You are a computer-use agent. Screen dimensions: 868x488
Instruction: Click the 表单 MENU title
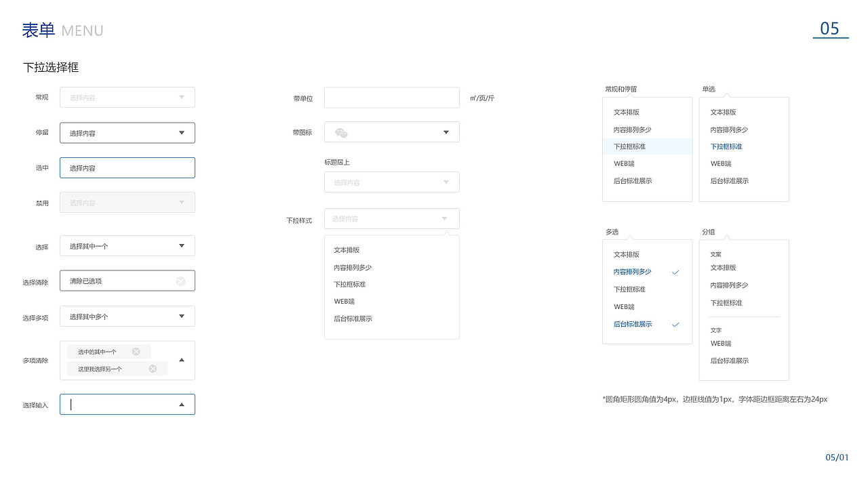click(x=62, y=30)
